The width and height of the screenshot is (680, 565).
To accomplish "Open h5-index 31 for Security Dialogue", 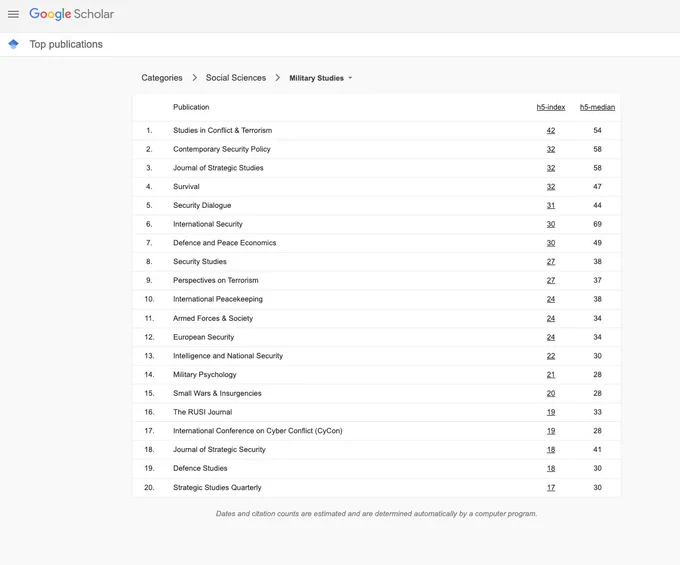I will coord(551,206).
